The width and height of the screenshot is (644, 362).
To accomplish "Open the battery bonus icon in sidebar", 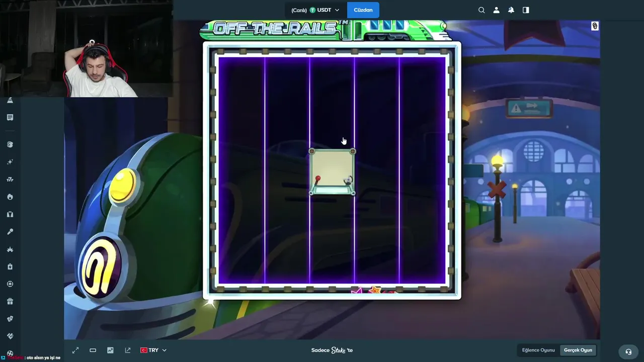I will click(x=10, y=266).
